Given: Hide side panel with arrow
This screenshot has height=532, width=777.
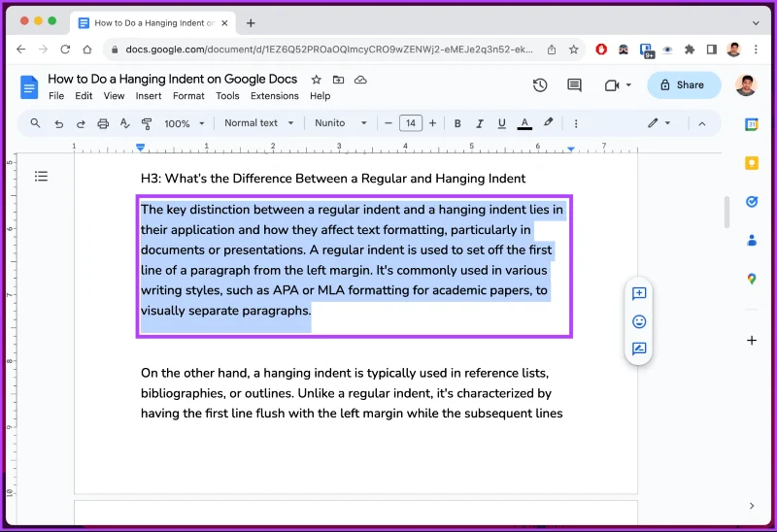Looking at the screenshot, I should (751, 506).
